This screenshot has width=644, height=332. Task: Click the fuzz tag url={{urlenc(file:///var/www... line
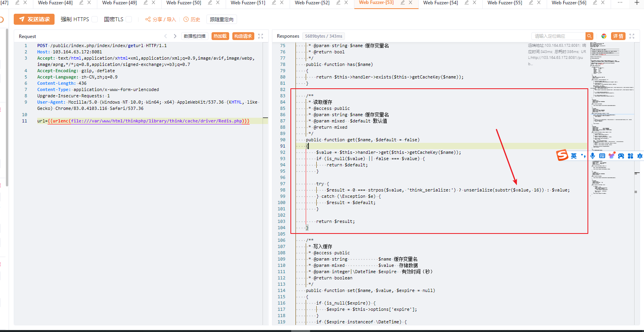[x=143, y=121]
